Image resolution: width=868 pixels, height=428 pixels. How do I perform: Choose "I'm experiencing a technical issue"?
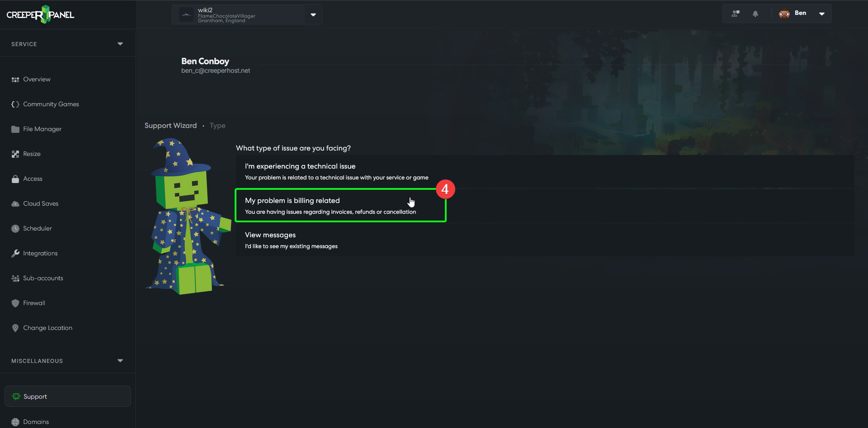(545, 171)
